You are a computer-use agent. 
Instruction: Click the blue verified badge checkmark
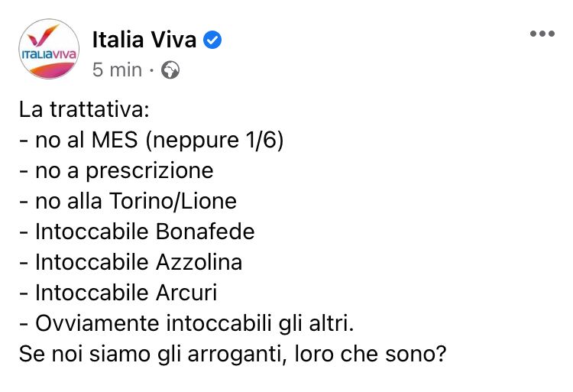point(212,40)
